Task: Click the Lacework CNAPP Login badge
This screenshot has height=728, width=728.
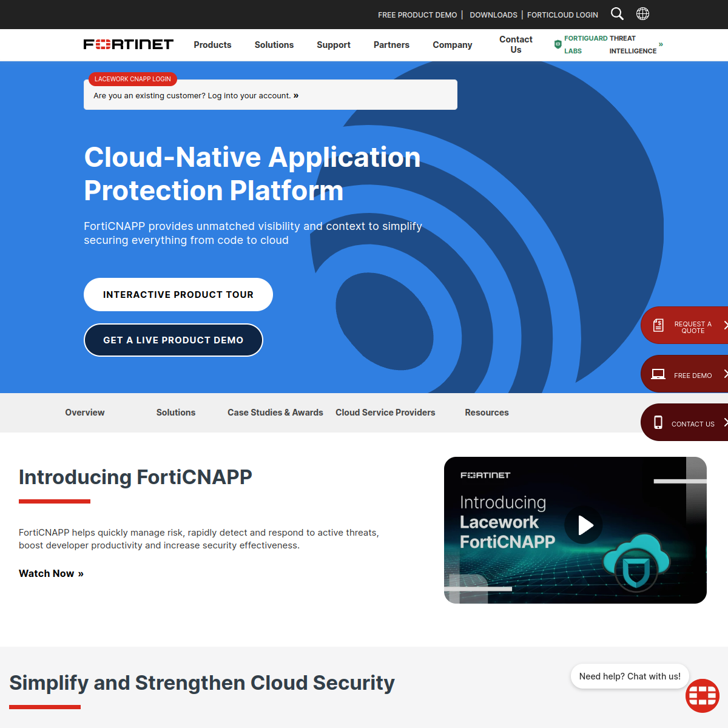Action: coord(133,79)
